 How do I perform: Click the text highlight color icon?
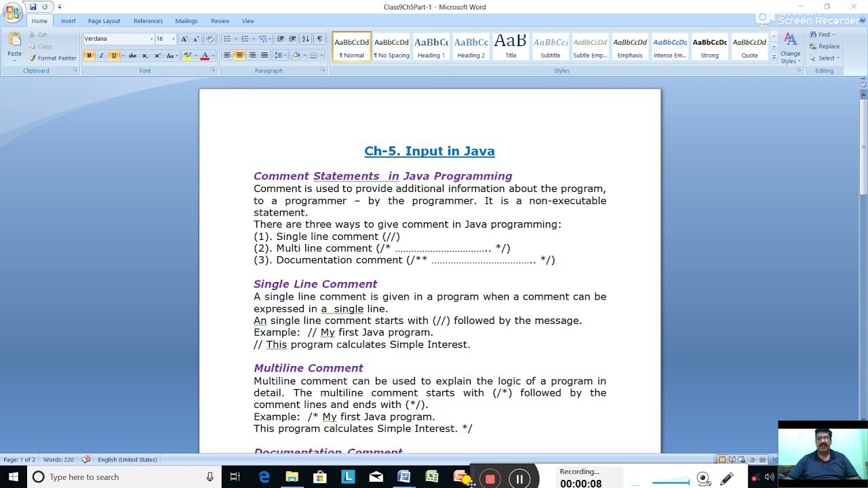click(187, 56)
